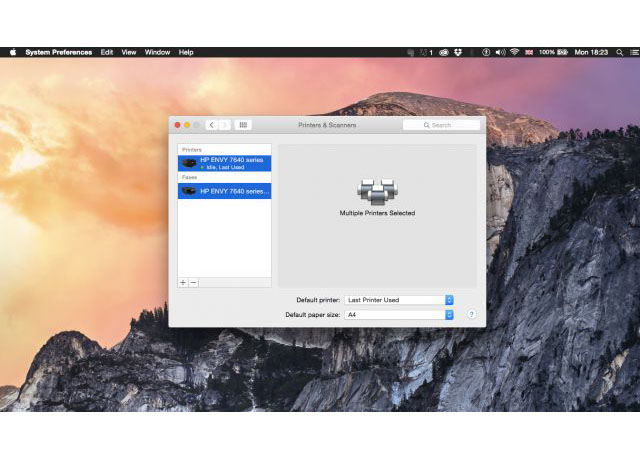Click the Faxes section header
640x460 pixels.
tap(189, 178)
